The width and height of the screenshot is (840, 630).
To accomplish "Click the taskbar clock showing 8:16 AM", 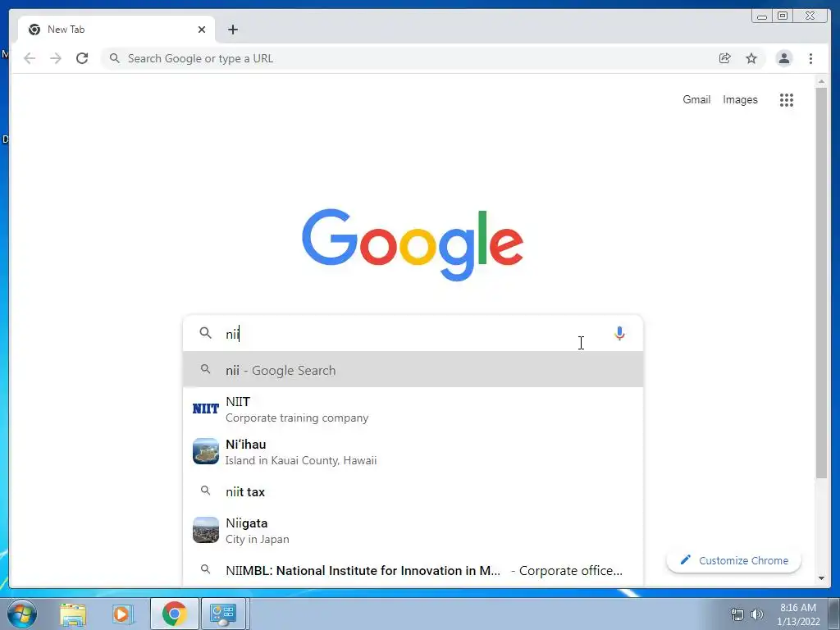I will pos(798,614).
